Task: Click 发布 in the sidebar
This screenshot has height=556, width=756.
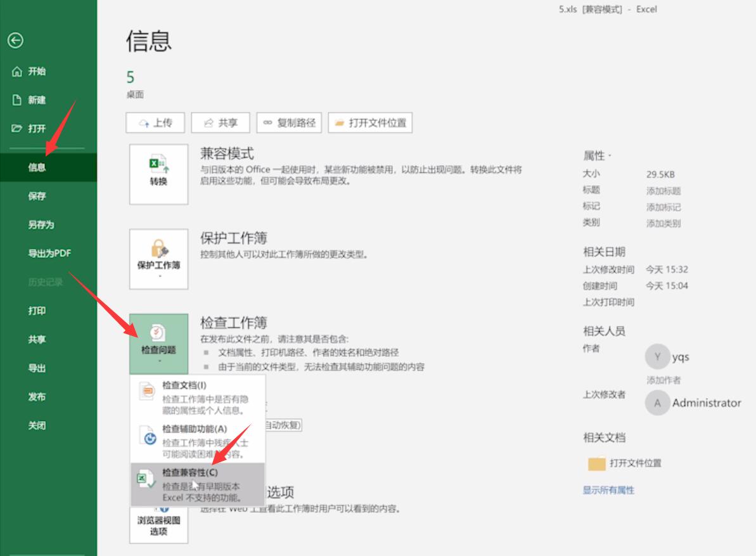Action: (x=37, y=397)
